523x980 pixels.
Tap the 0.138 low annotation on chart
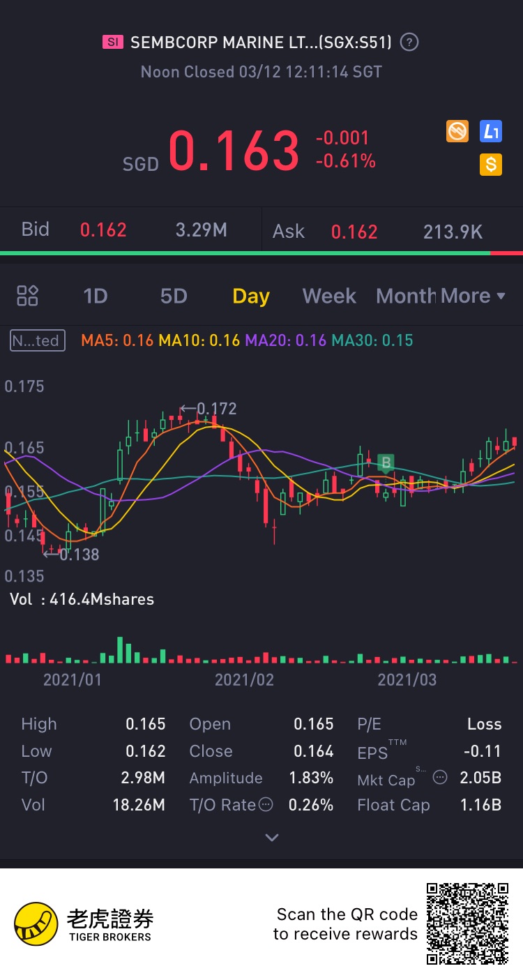[x=71, y=555]
